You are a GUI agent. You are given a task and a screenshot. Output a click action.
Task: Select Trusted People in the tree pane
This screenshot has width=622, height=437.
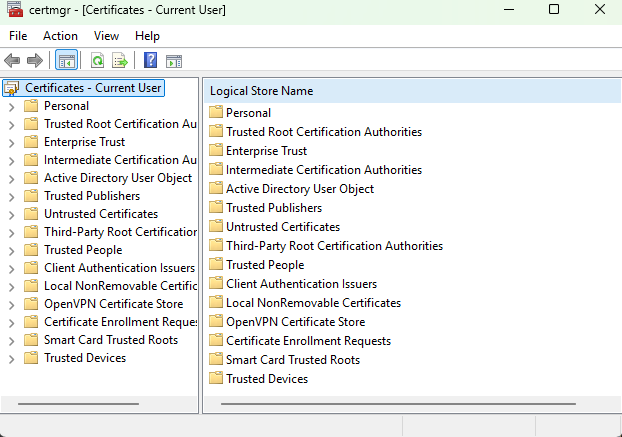tap(83, 250)
